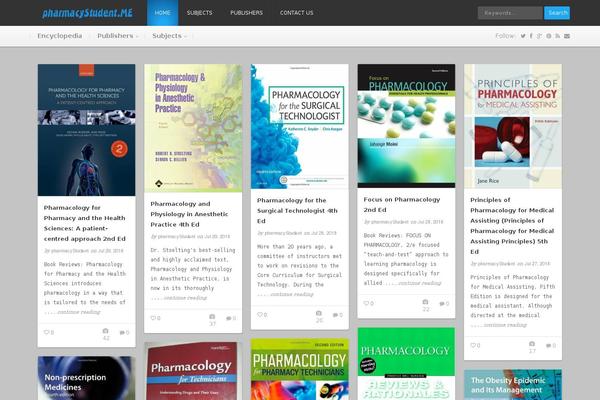Continue reading the Anesthetic Practice review
600x400 pixels.
(185, 297)
